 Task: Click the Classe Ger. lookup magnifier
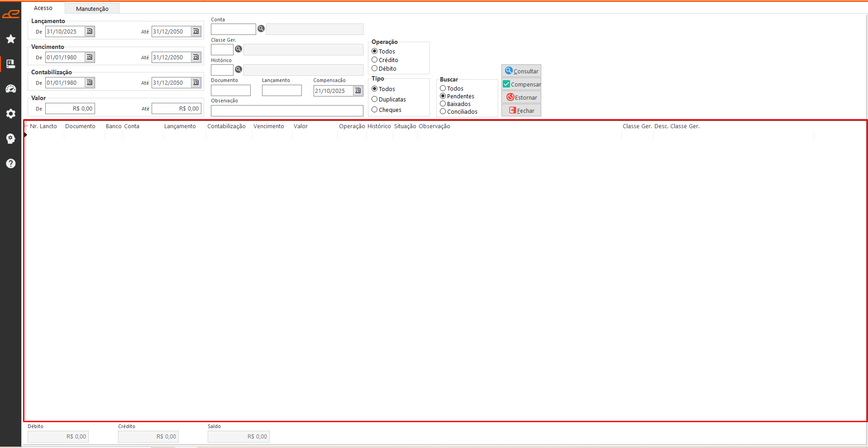tap(238, 49)
